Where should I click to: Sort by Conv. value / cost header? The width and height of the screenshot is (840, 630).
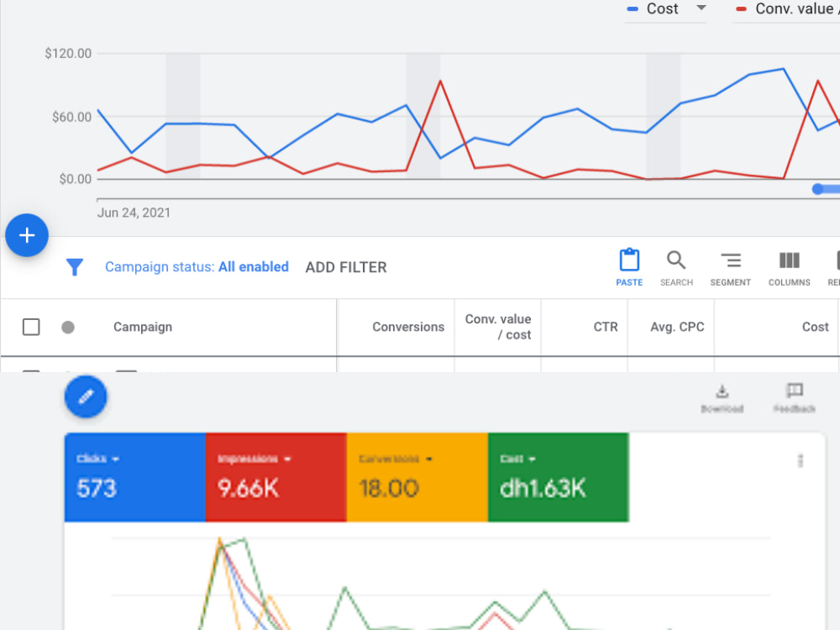pos(498,327)
